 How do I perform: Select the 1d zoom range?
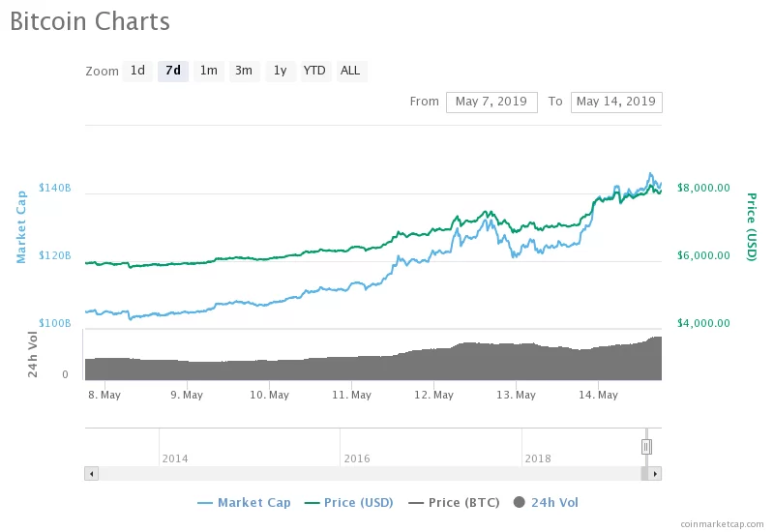click(x=137, y=71)
